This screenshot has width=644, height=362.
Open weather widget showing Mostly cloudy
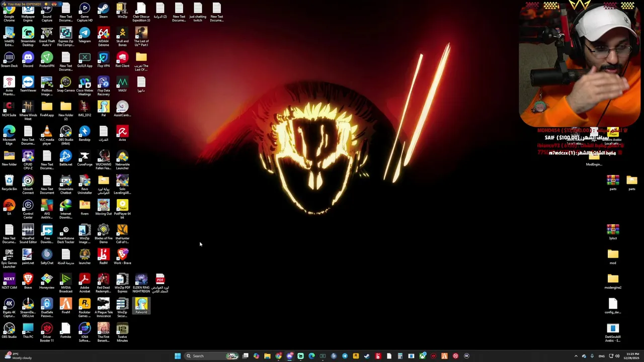pos(18,356)
